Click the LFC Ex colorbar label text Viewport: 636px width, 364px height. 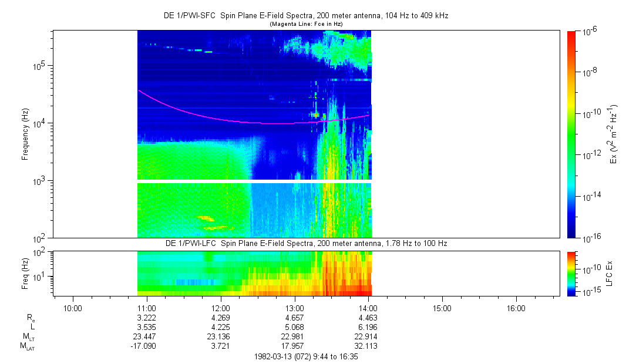point(610,273)
